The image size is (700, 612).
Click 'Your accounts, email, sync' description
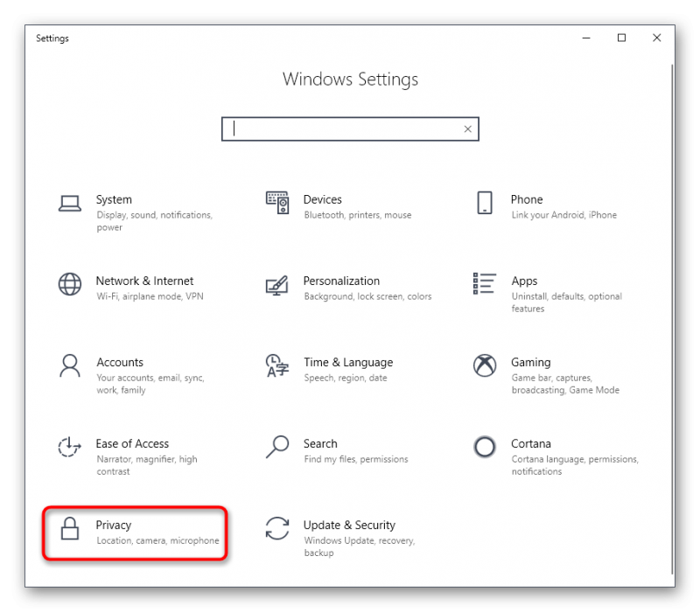(x=150, y=384)
